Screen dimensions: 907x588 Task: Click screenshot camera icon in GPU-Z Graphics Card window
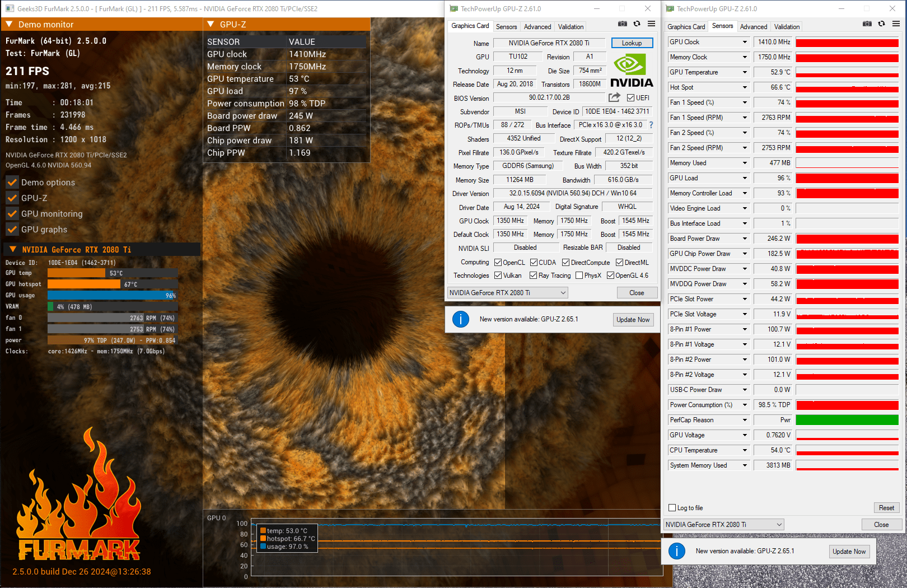point(622,24)
